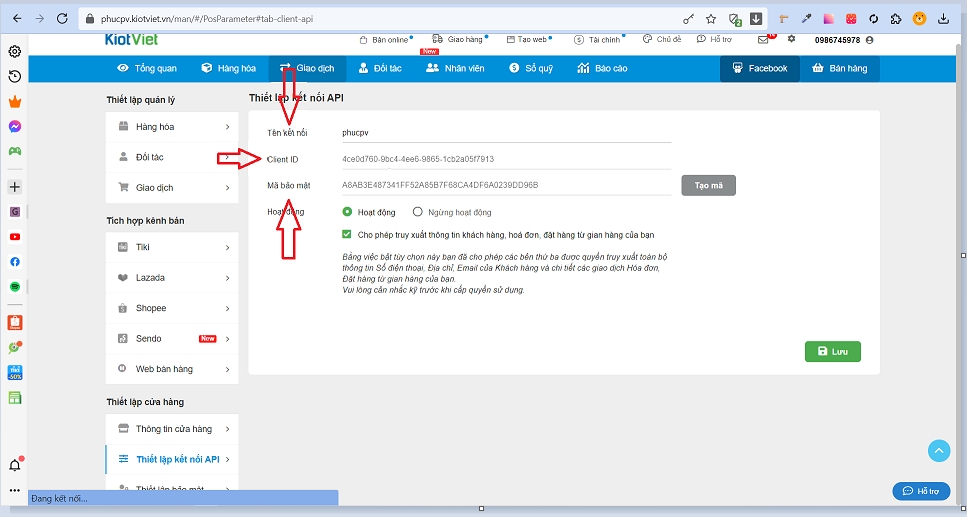Toggle the Cho phép truy xuất checkbox
This screenshot has width=967, height=517.
tap(347, 235)
